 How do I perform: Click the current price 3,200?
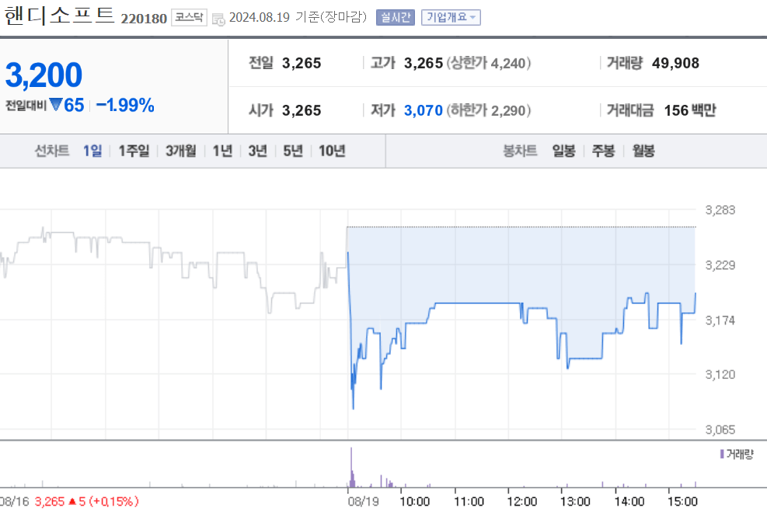(44, 75)
